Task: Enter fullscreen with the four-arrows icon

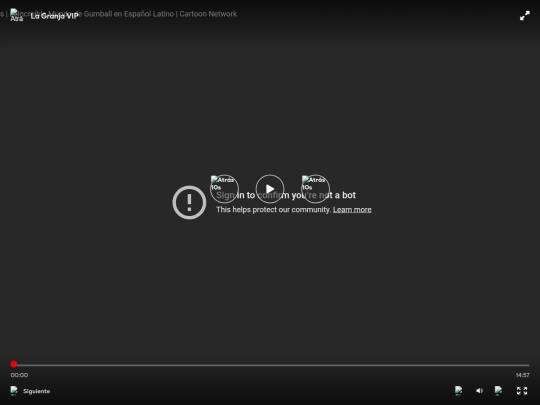Action: tap(522, 391)
